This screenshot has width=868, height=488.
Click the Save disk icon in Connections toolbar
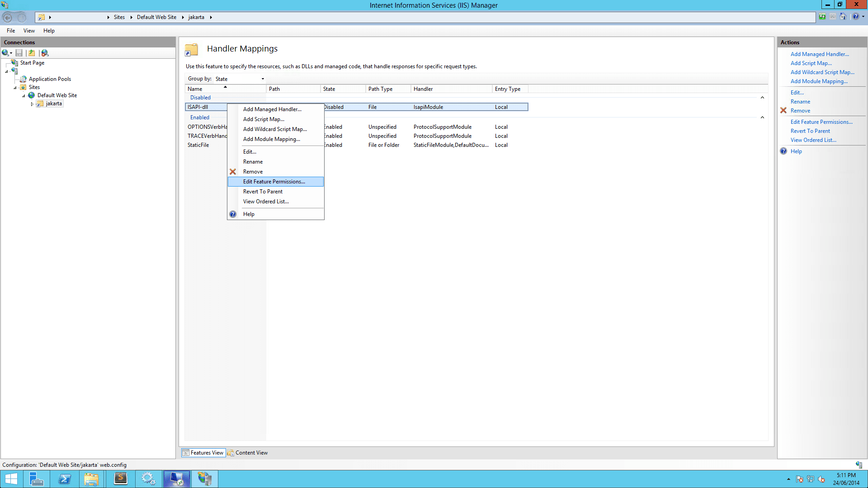click(19, 53)
